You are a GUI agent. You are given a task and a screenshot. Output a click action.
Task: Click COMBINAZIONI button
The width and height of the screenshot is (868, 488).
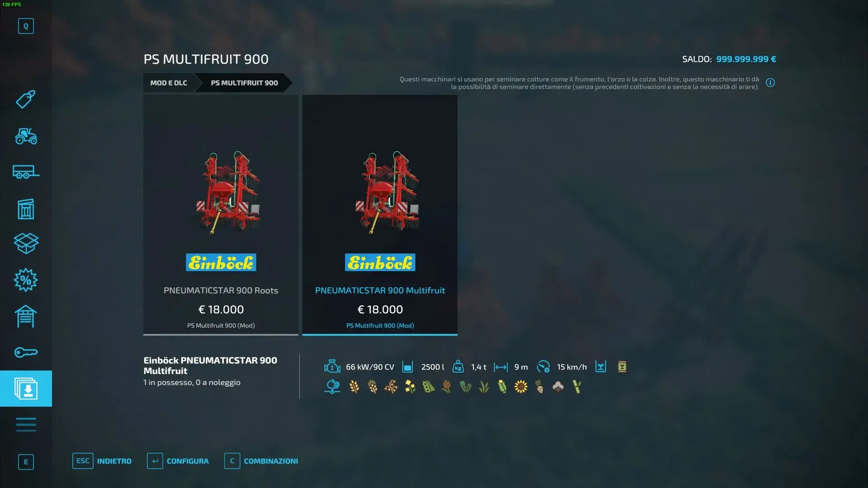pyautogui.click(x=261, y=461)
